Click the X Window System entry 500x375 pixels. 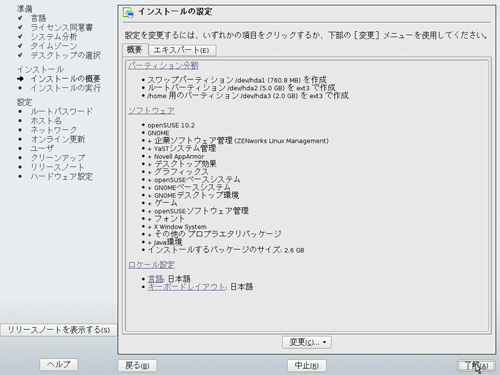point(177,227)
